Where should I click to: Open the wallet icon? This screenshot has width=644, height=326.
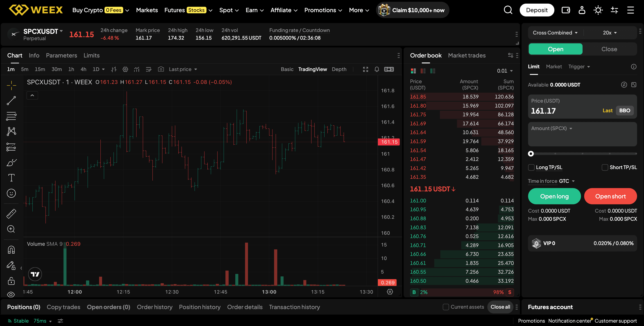coord(566,10)
